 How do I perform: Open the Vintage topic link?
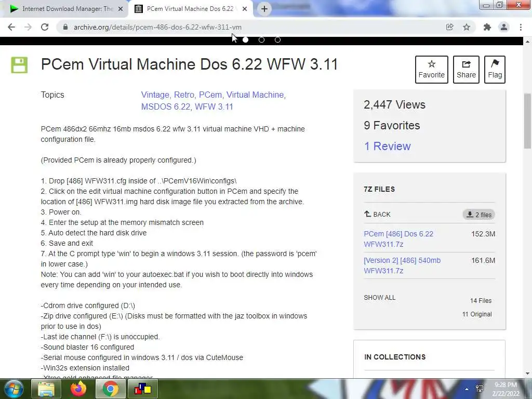pyautogui.click(x=156, y=95)
